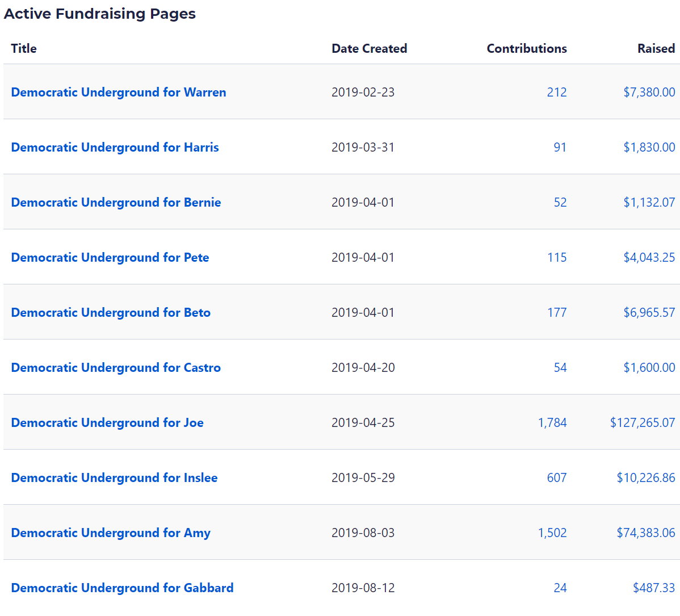Click the $10,226.86 raised amount for Inslee
Viewport: 680px width, 616px height.
point(646,477)
